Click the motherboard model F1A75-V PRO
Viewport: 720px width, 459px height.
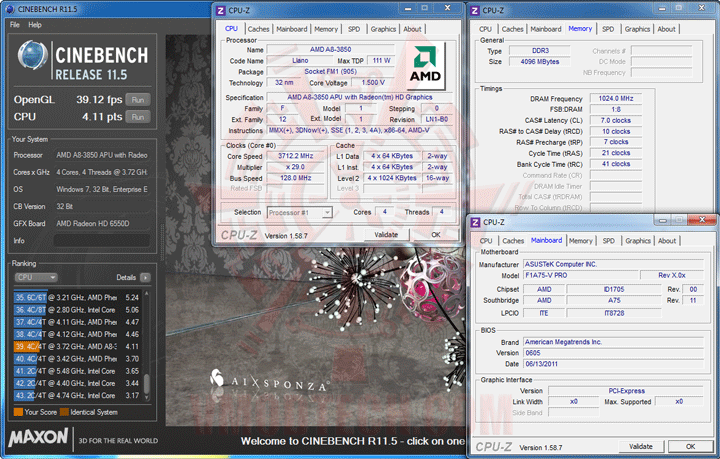coord(581,275)
